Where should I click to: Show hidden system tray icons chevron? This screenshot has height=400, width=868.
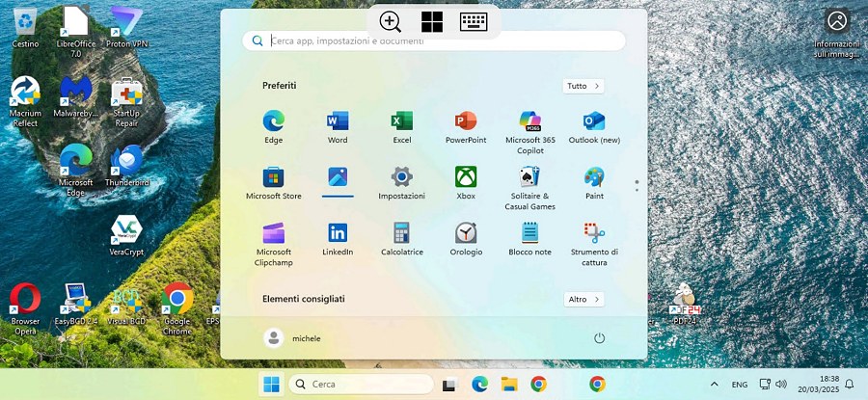(x=715, y=384)
